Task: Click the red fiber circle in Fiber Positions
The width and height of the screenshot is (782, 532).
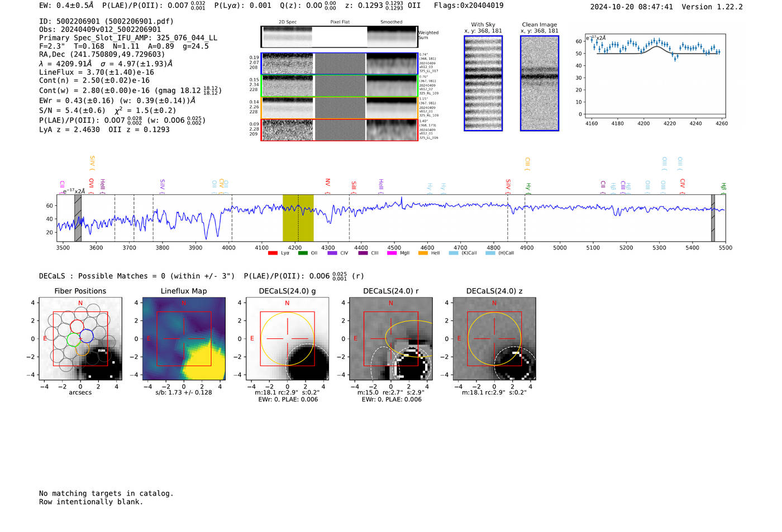Action: tap(77, 327)
